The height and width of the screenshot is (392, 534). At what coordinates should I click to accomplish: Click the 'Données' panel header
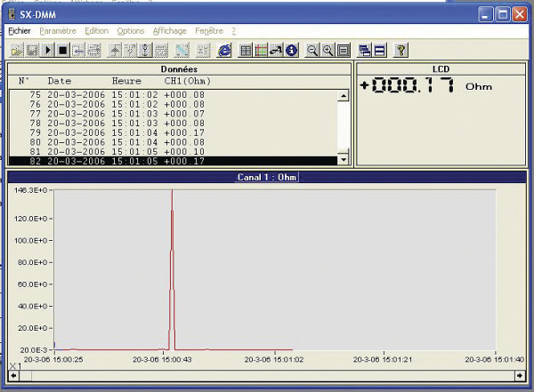coord(179,69)
